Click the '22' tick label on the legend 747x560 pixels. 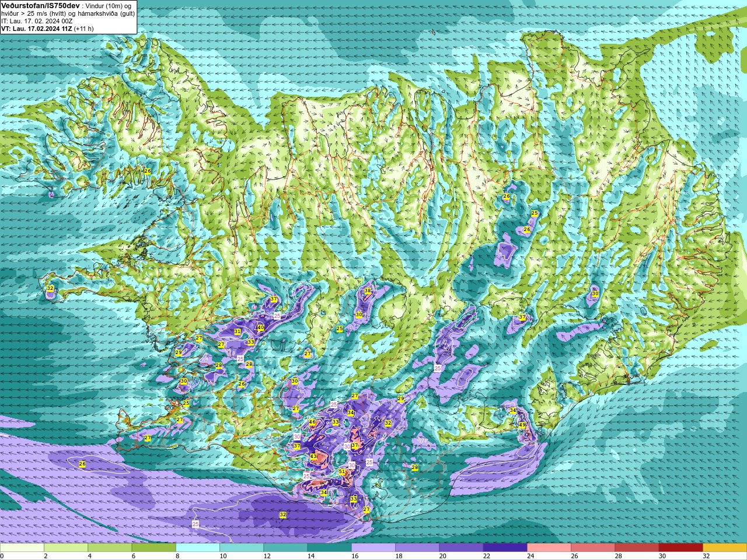[486, 556]
